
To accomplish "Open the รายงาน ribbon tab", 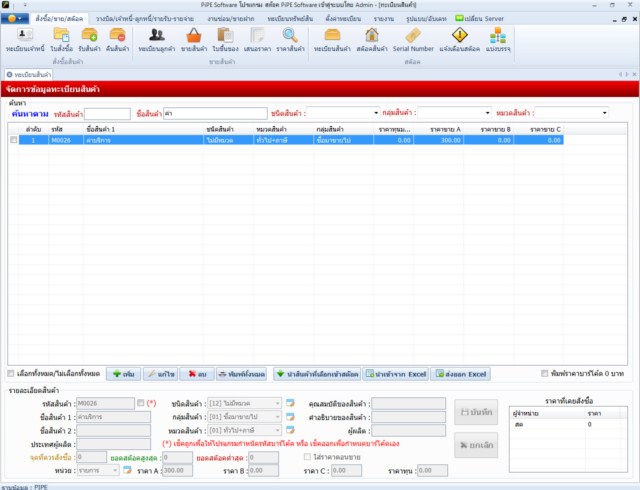I will click(x=384, y=19).
